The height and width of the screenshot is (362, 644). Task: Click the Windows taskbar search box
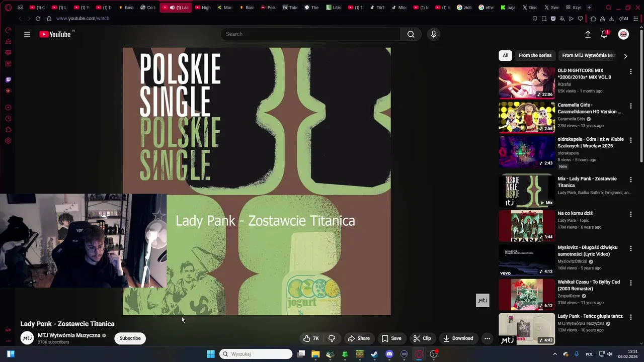pyautogui.click(x=256, y=354)
